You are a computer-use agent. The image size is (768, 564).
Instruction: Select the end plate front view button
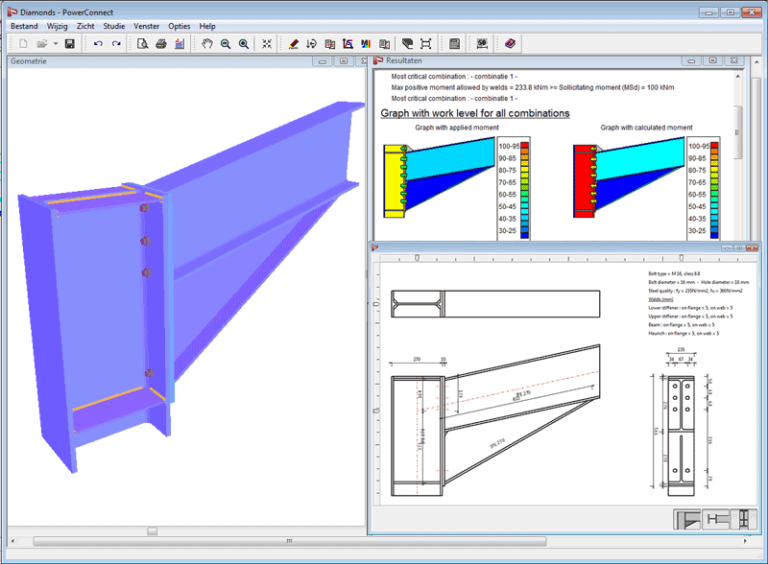click(x=744, y=519)
